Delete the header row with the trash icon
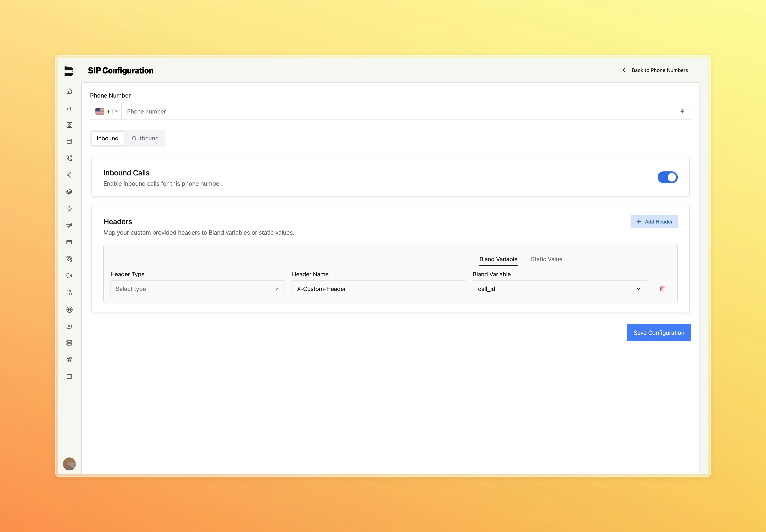 (x=662, y=289)
